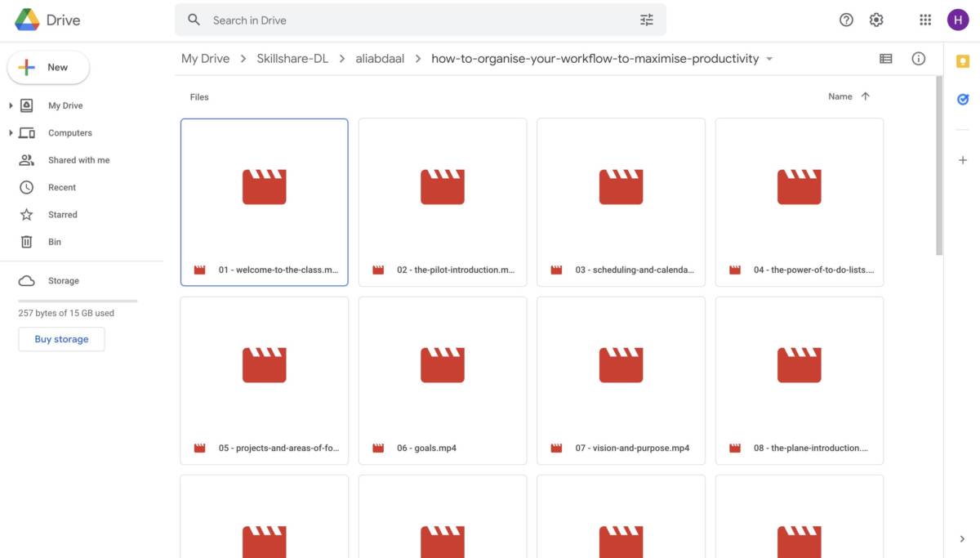Open search filter options icon
980x558 pixels.
pyautogui.click(x=647, y=20)
